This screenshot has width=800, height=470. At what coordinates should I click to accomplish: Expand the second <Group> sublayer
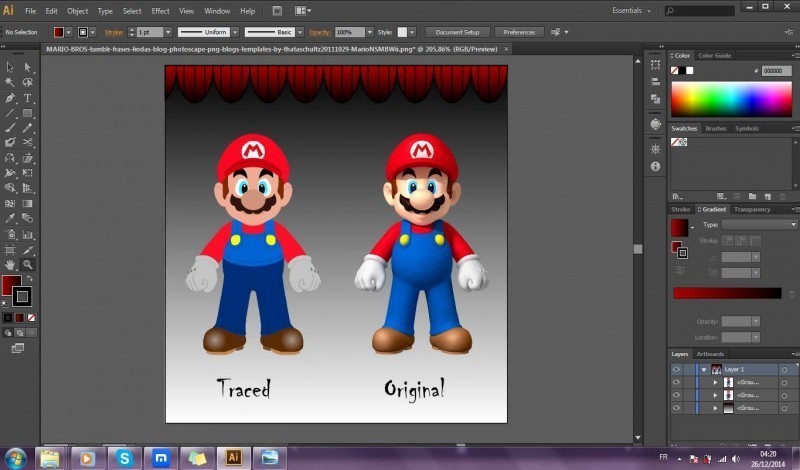tap(715, 395)
